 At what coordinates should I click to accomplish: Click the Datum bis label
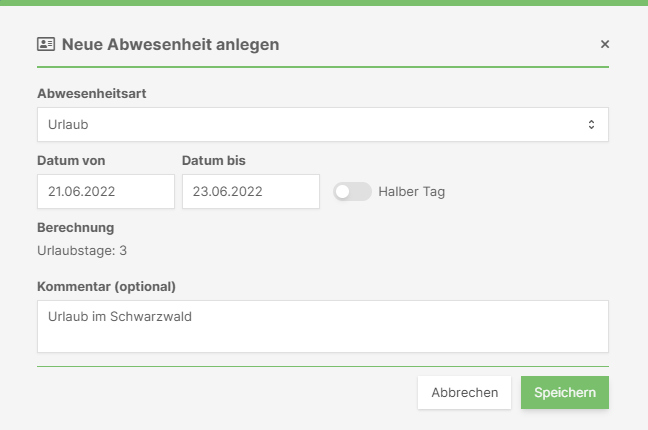(x=214, y=160)
